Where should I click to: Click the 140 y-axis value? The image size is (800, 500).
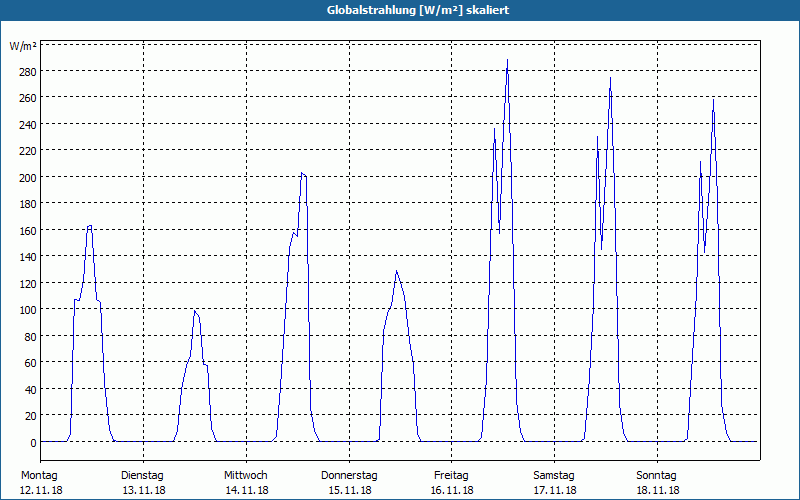pyautogui.click(x=28, y=257)
